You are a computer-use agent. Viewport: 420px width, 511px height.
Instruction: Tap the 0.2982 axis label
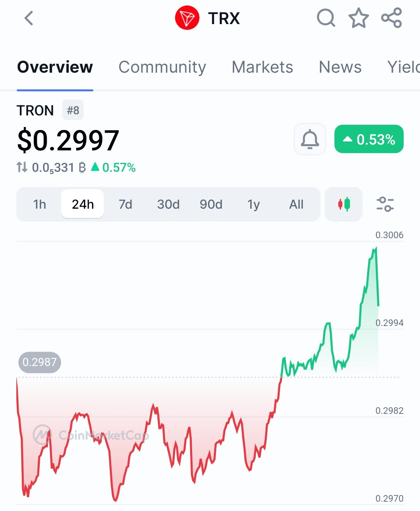point(389,410)
